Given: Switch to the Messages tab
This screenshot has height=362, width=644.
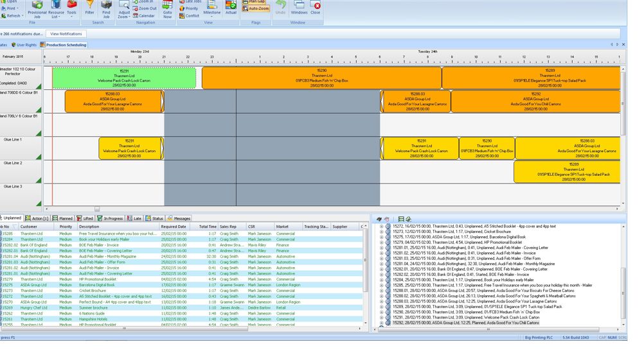Looking at the screenshot, I should (179, 218).
